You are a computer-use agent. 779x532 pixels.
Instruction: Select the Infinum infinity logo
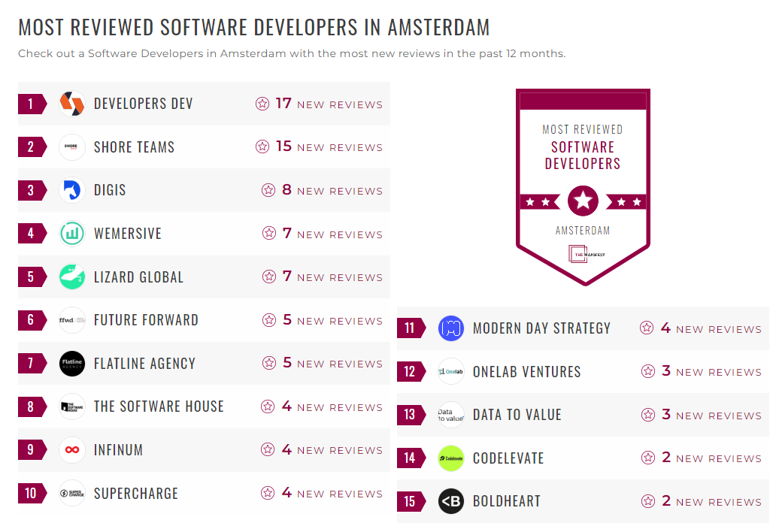[x=71, y=449]
